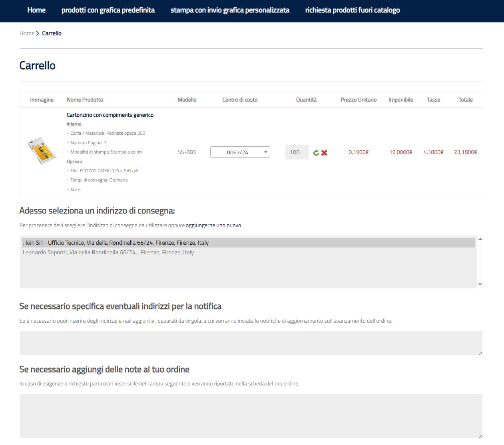Image resolution: width=504 pixels, height=445 pixels.
Task: Click the Tempi di consegna: Ordinario line
Action: pos(97,180)
